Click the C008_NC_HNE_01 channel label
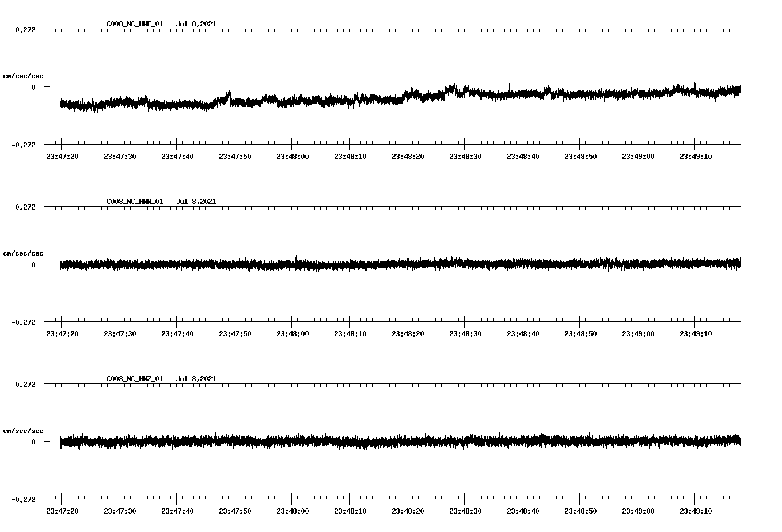This screenshot has width=782, height=532. 134,24
